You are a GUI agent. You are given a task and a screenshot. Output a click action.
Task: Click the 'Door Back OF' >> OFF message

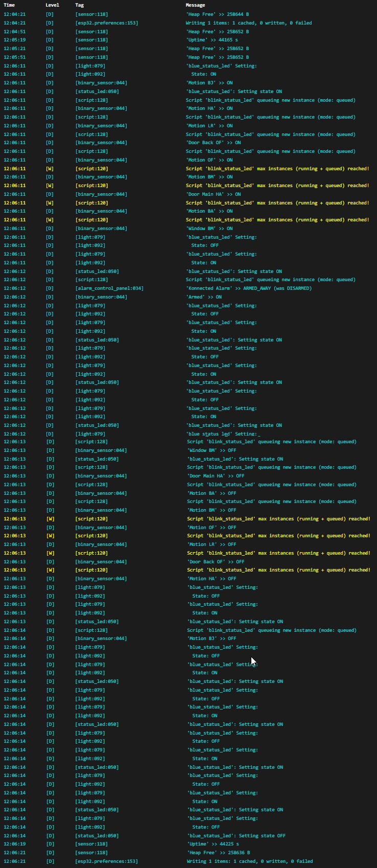216,561
